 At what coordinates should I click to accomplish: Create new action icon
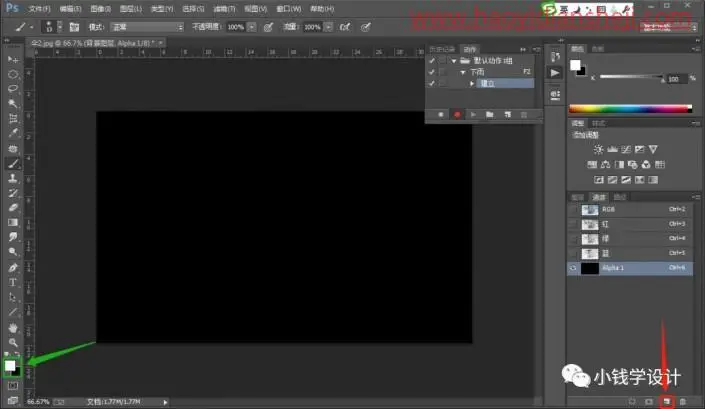(x=508, y=115)
